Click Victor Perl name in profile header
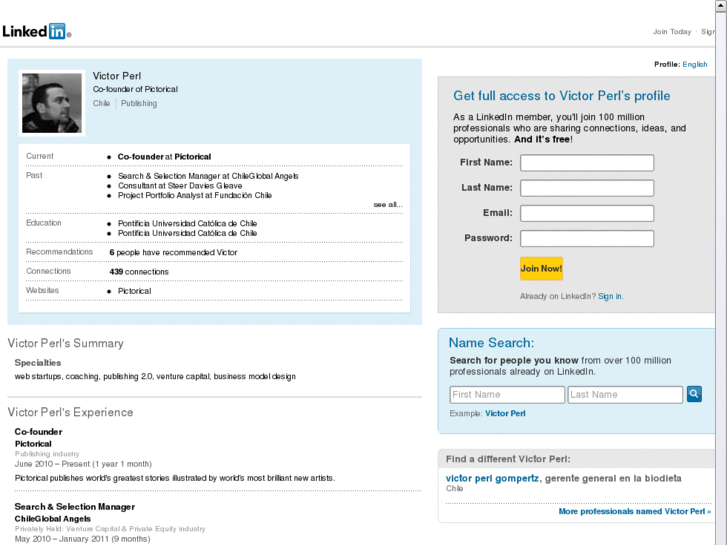The image size is (727, 545). (117, 76)
